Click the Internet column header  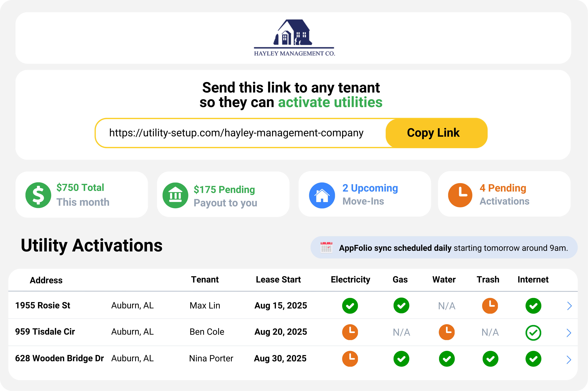tap(533, 280)
